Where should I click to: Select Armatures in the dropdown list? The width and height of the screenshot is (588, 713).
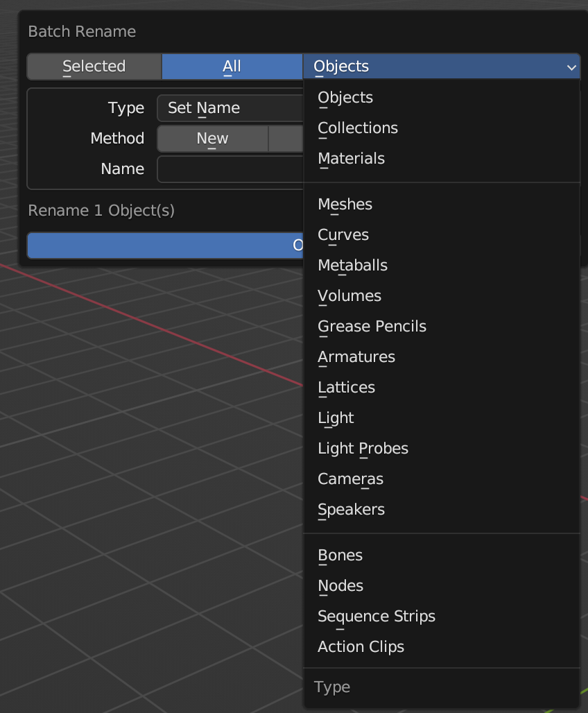click(x=356, y=357)
